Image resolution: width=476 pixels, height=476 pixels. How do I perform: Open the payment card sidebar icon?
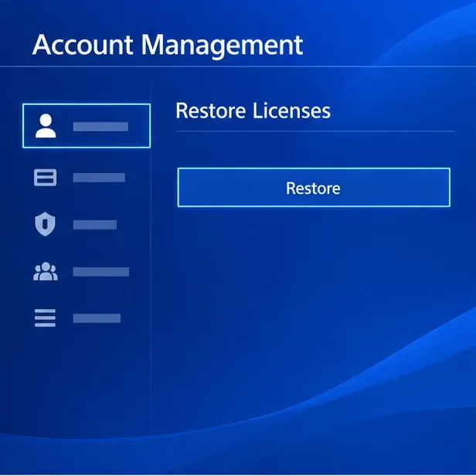[46, 177]
